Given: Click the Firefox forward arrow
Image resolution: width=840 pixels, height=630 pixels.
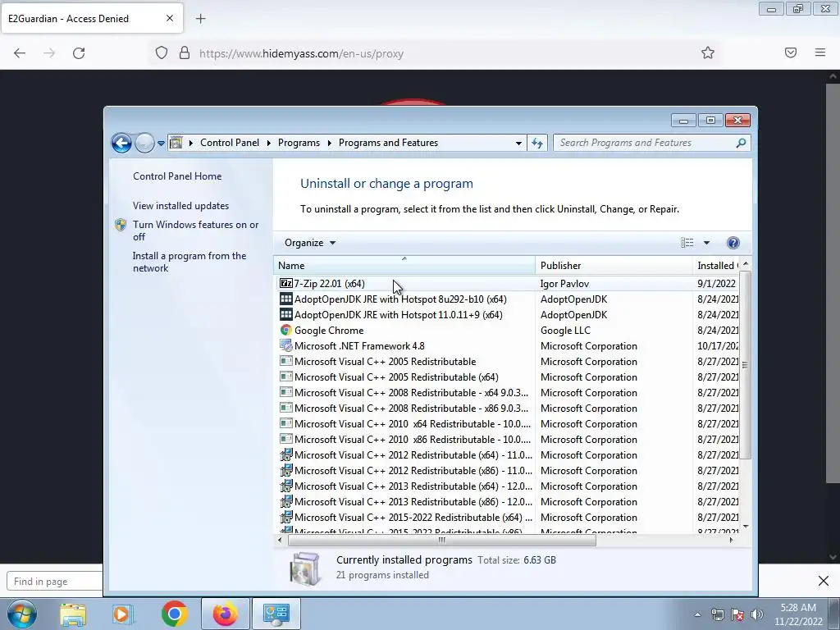Looking at the screenshot, I should pyautogui.click(x=49, y=53).
